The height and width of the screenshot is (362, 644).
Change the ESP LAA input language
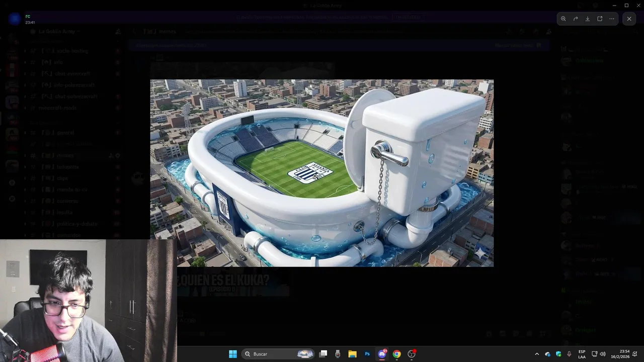(582, 354)
